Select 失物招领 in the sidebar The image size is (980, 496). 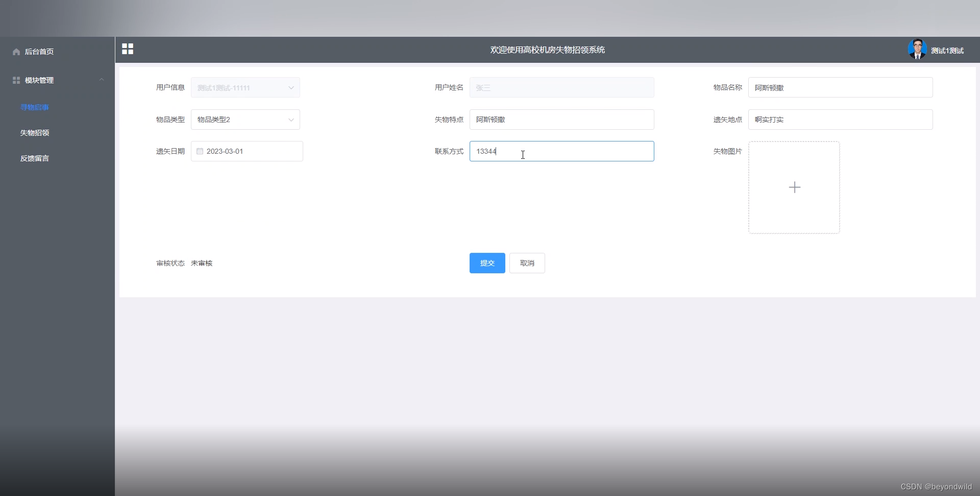click(x=34, y=133)
